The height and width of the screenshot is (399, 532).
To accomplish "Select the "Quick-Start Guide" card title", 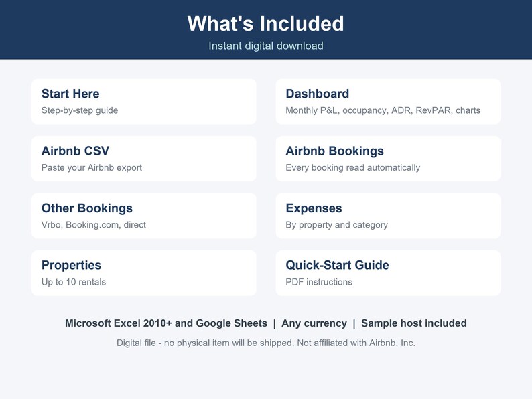I will 337,265.
